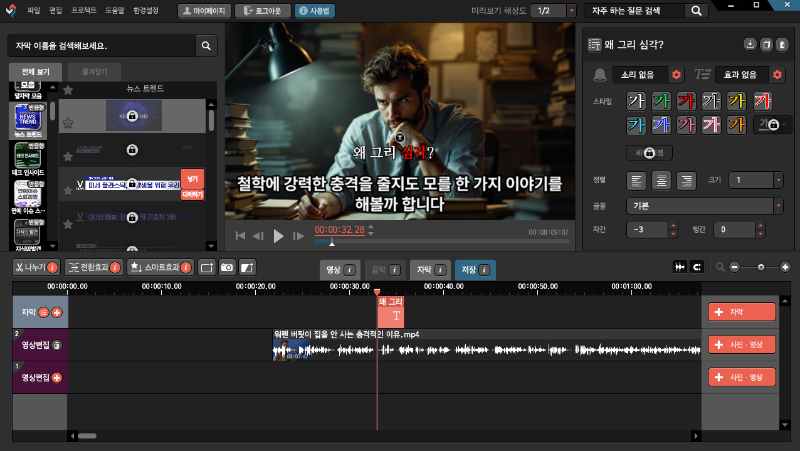Toggle the red minus button on 자막 track
Screen dimensions: 800x451
(x=45, y=312)
